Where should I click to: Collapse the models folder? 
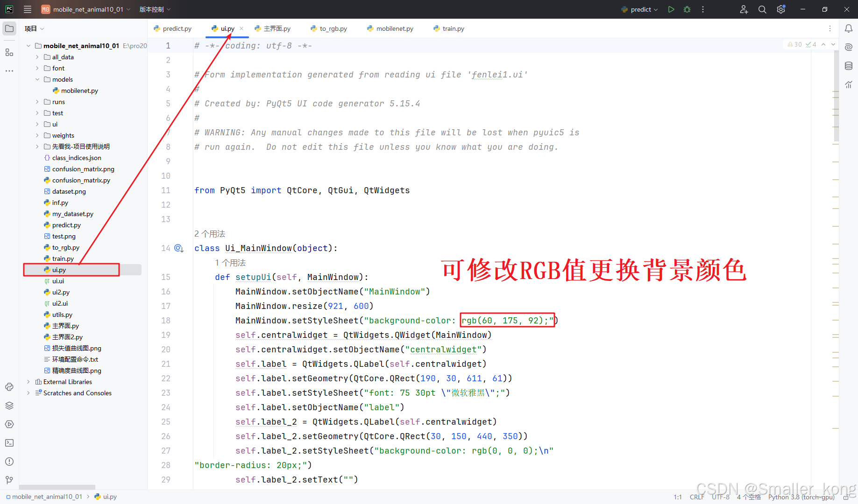click(x=37, y=79)
